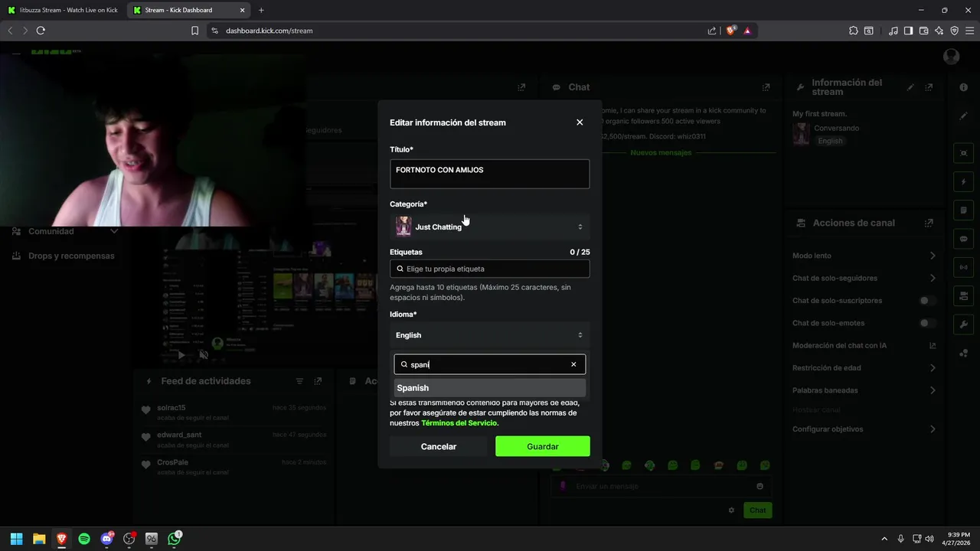Image resolution: width=980 pixels, height=551 pixels.
Task: Click the green Guardar button
Action: point(542,446)
